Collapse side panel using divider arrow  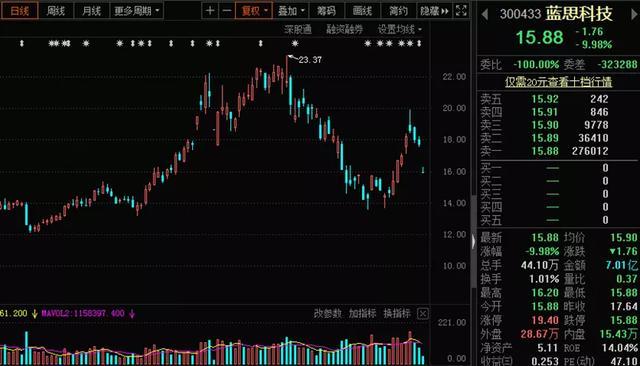click(x=473, y=242)
